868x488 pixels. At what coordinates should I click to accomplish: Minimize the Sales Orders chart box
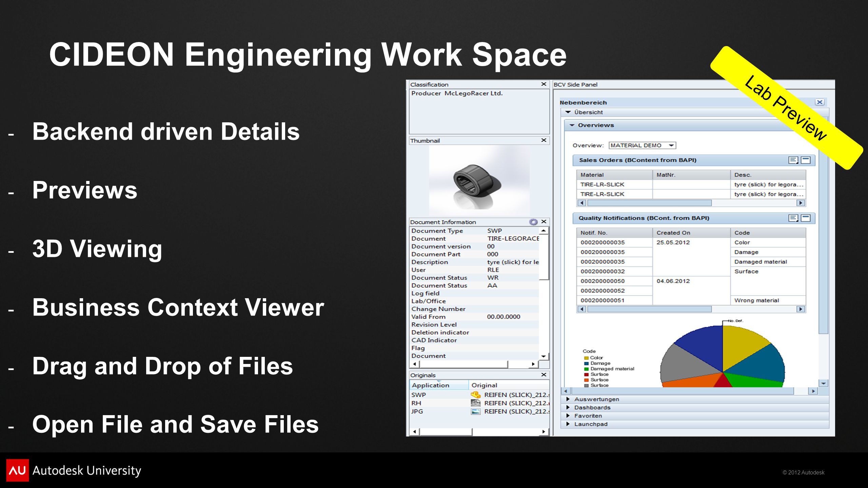[x=806, y=160]
